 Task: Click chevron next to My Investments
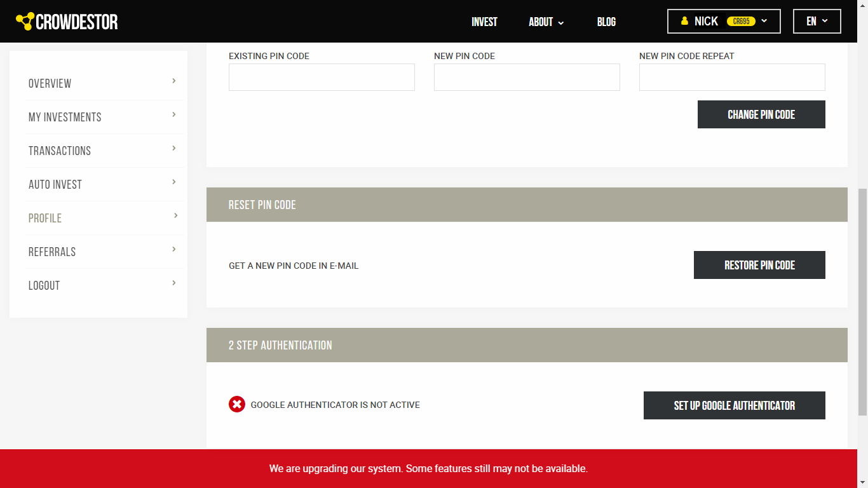174,114
